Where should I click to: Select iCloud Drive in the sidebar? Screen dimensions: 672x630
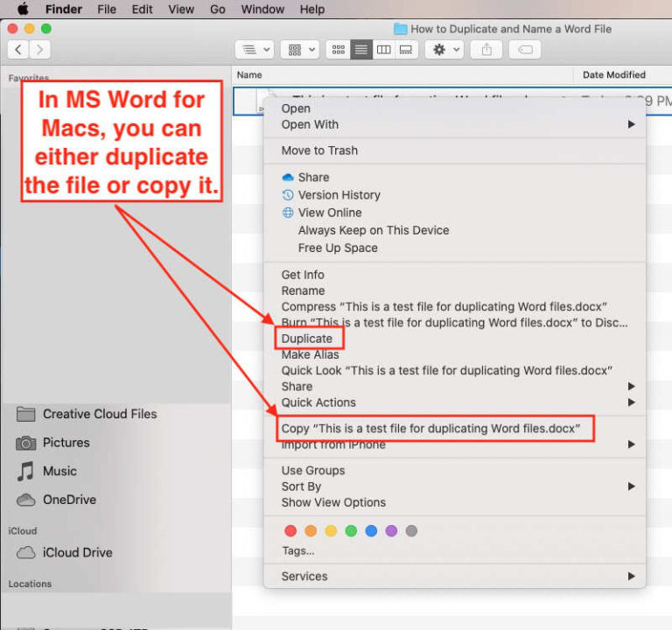pyautogui.click(x=77, y=553)
